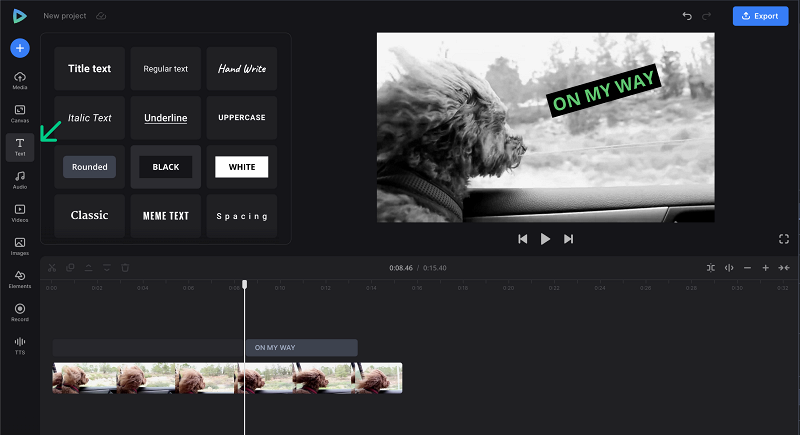Delete the selected clip with trash icon
800x435 pixels.
tap(125, 268)
